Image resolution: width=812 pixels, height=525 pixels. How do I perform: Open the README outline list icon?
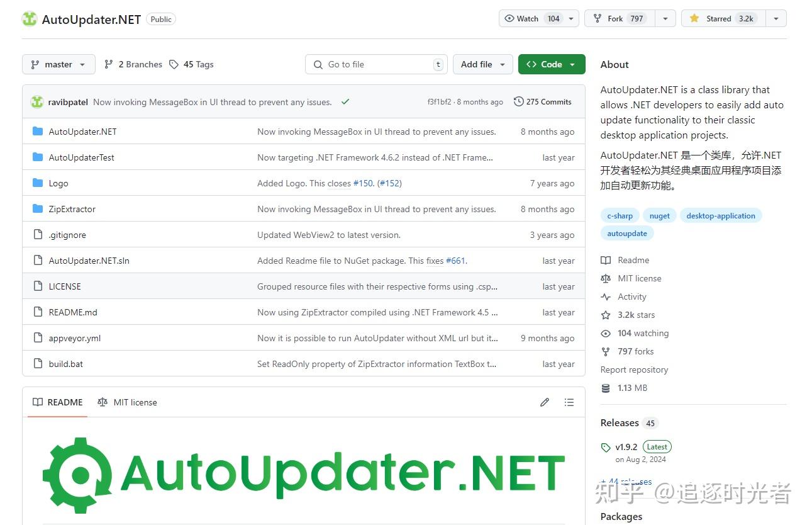(x=569, y=402)
